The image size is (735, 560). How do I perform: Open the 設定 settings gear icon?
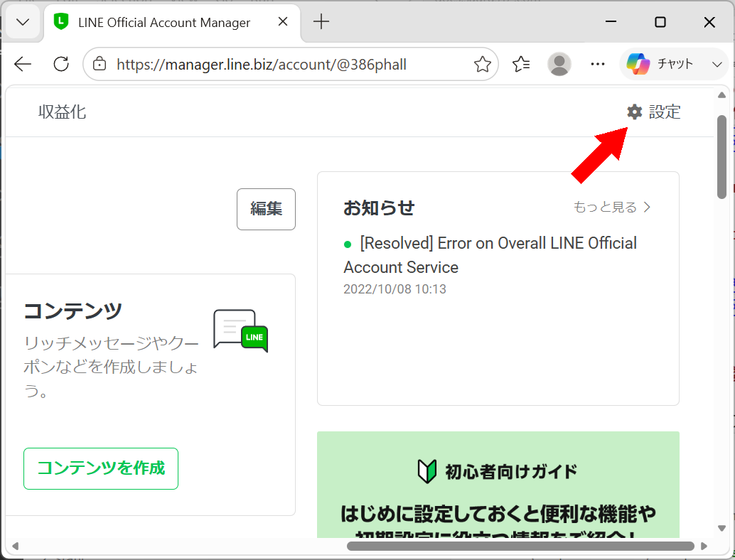pyautogui.click(x=634, y=112)
